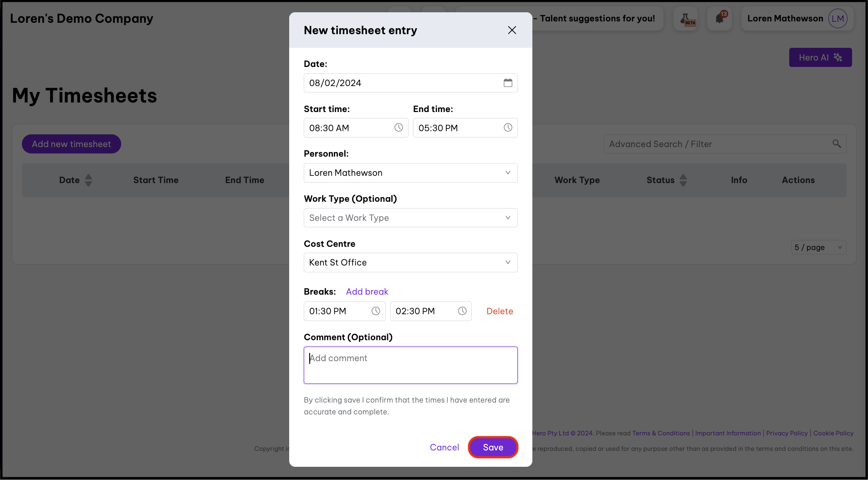Open the beta lab flask icon
This screenshot has width=868, height=480.
[x=685, y=19]
